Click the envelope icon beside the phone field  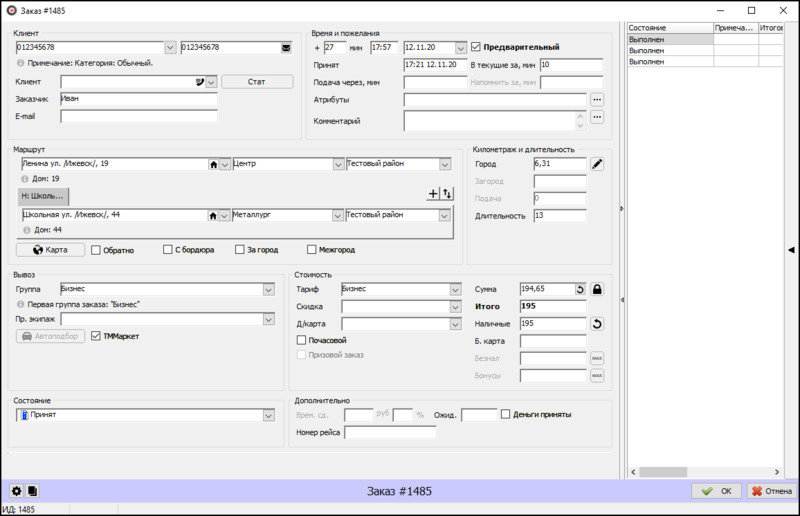(286, 47)
